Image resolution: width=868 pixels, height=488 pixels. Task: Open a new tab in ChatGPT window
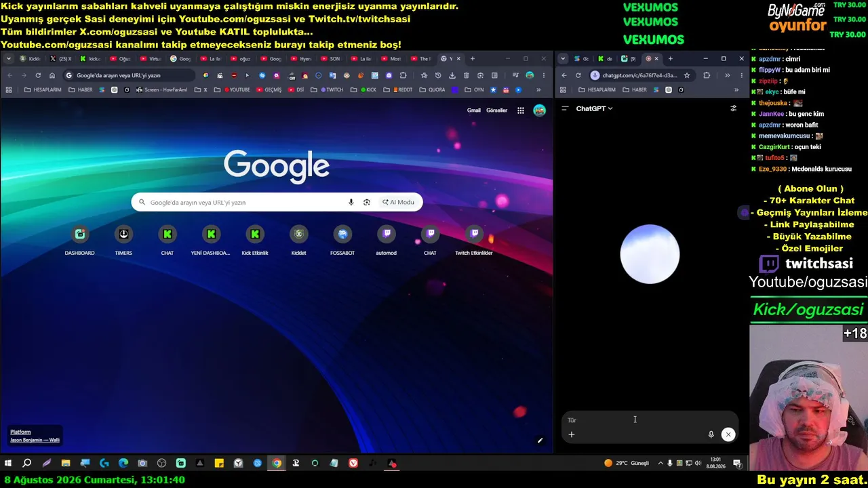click(670, 59)
